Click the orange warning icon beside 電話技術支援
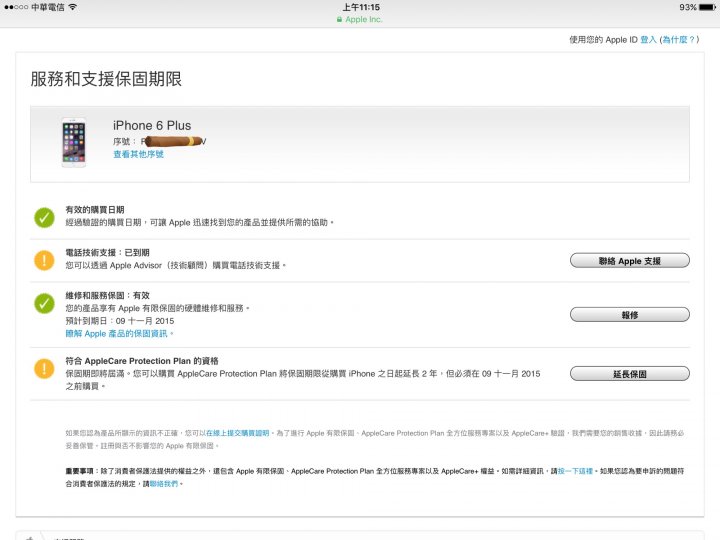This screenshot has width=720, height=540. tap(44, 260)
